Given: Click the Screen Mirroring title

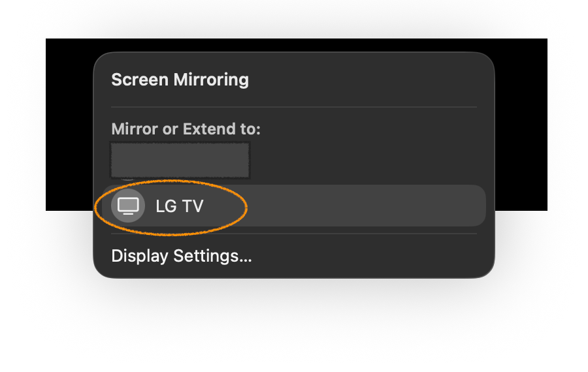Looking at the screenshot, I should pyautogui.click(x=180, y=80).
